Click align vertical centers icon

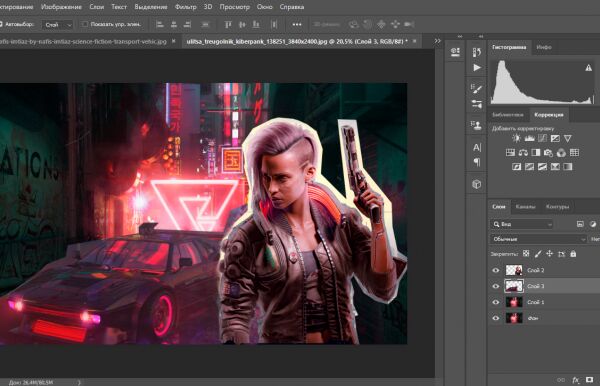coord(242,24)
